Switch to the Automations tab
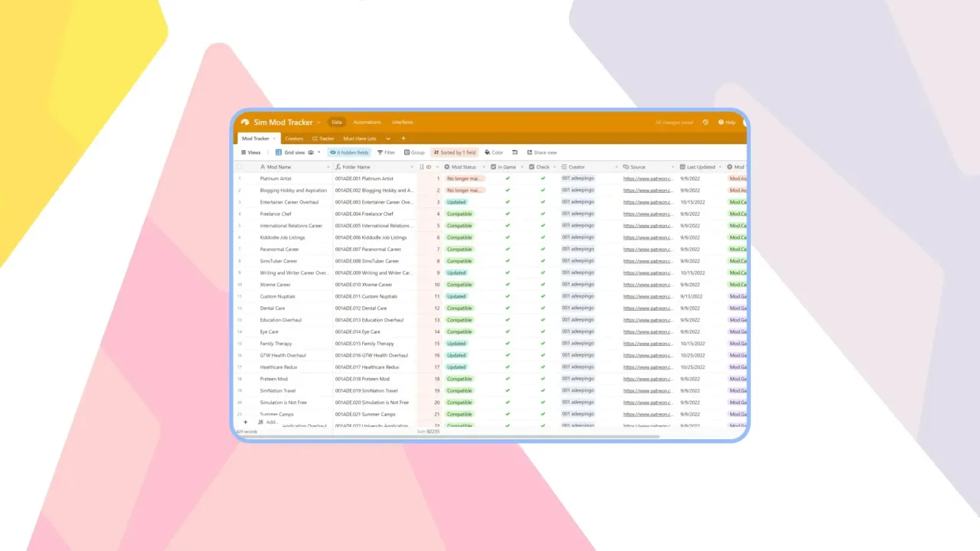Screen dimensions: 980x551 pyautogui.click(x=367, y=122)
